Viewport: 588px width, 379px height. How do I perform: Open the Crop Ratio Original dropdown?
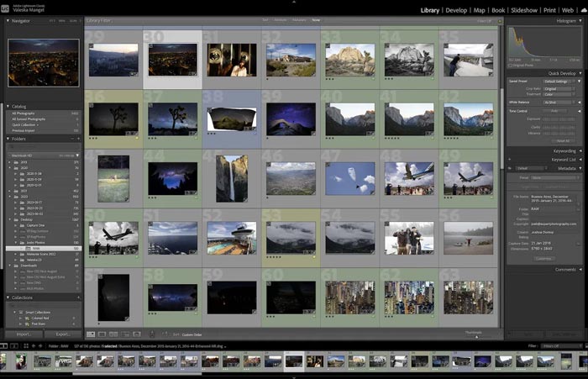(559, 89)
